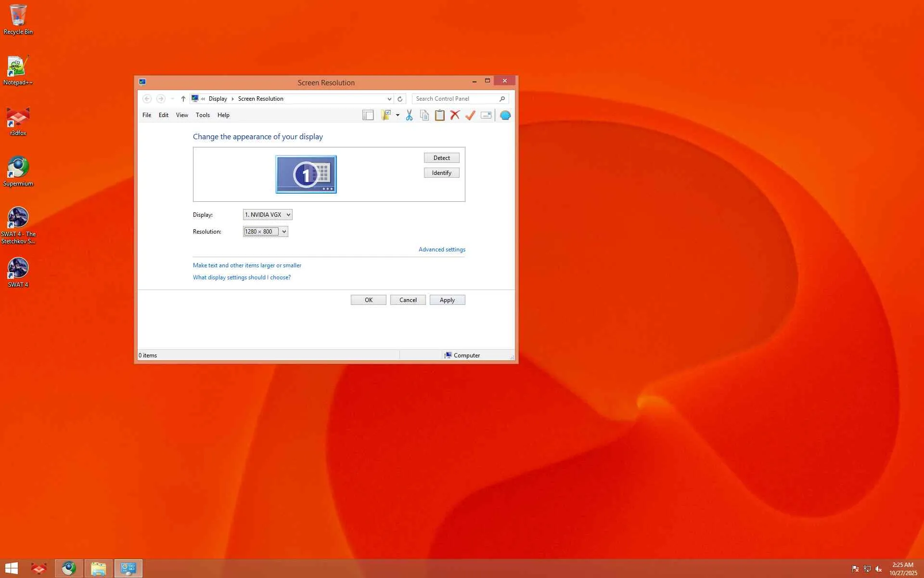
Task: Click the blue shell toolbar icon
Action: point(505,115)
